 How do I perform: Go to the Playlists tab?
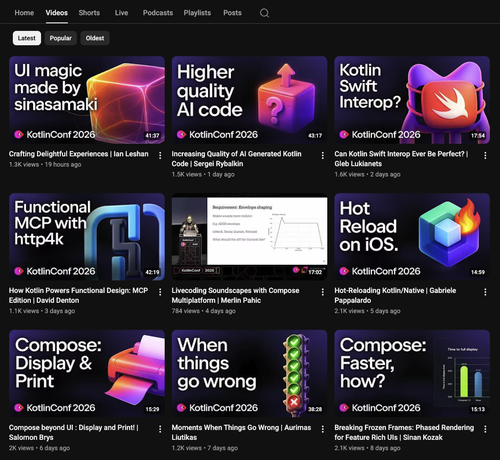point(197,13)
